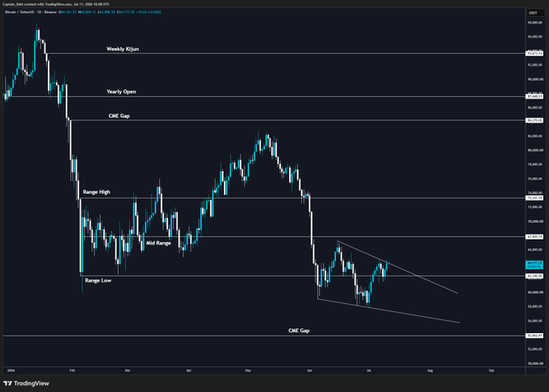Click the 'Aug' time axis label
Viewport: 549px width, 392px height.
pyautogui.click(x=430, y=370)
